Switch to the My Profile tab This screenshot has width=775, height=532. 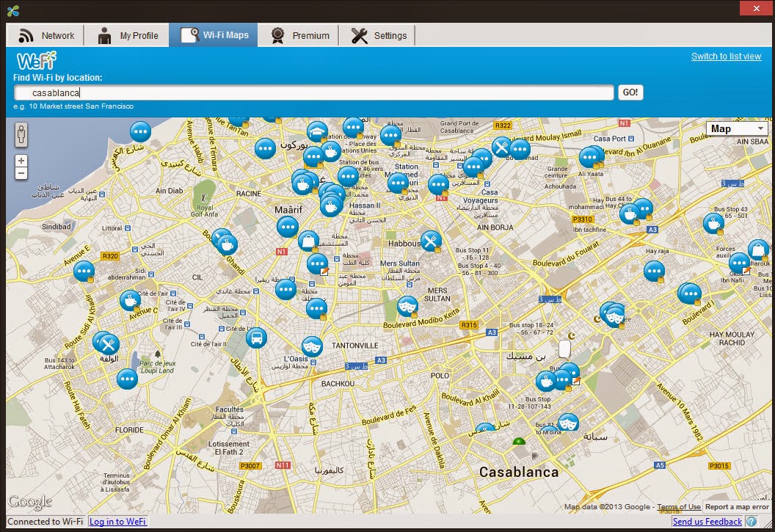coord(128,35)
